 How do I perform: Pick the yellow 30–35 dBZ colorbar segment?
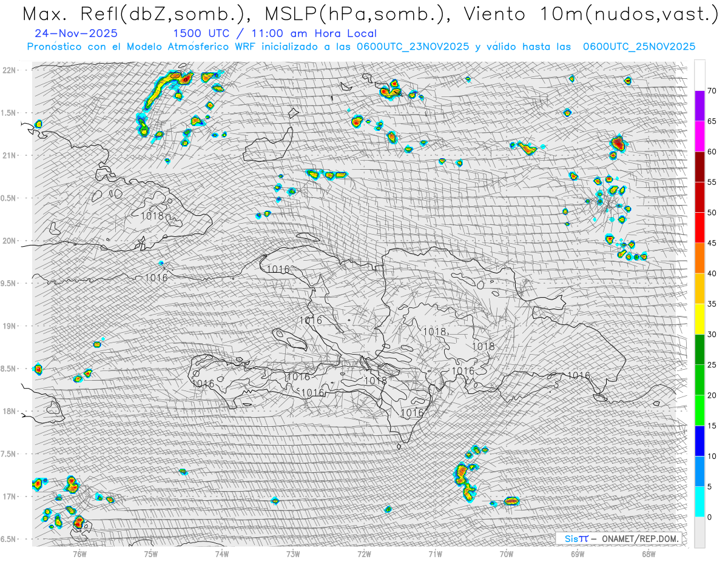(699, 319)
